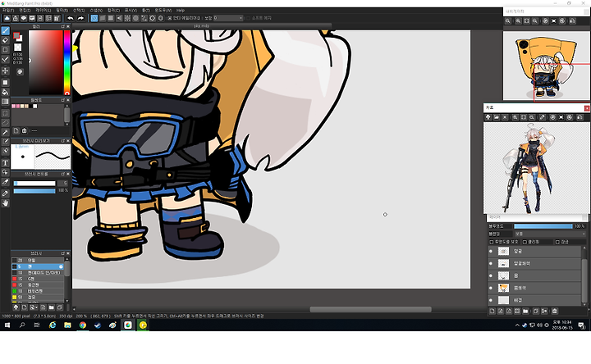The height and width of the screenshot is (364, 591).
Task: Select the Bucket fill tool
Action: point(5,92)
